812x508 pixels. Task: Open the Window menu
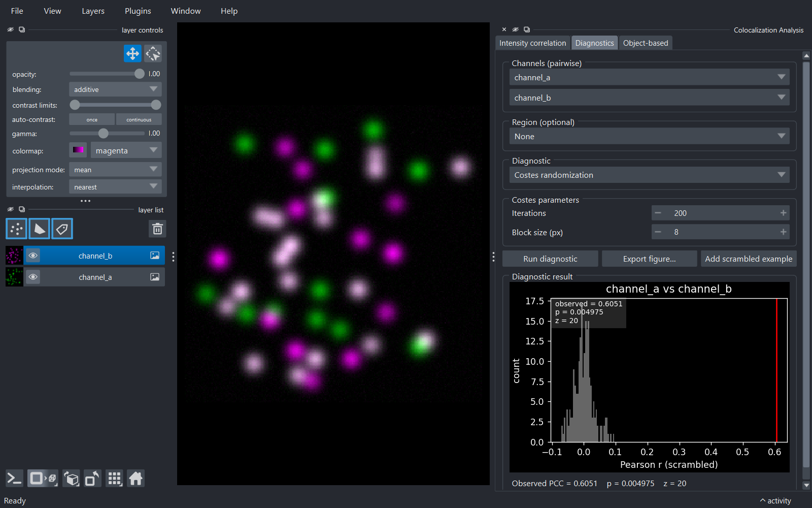(x=186, y=11)
